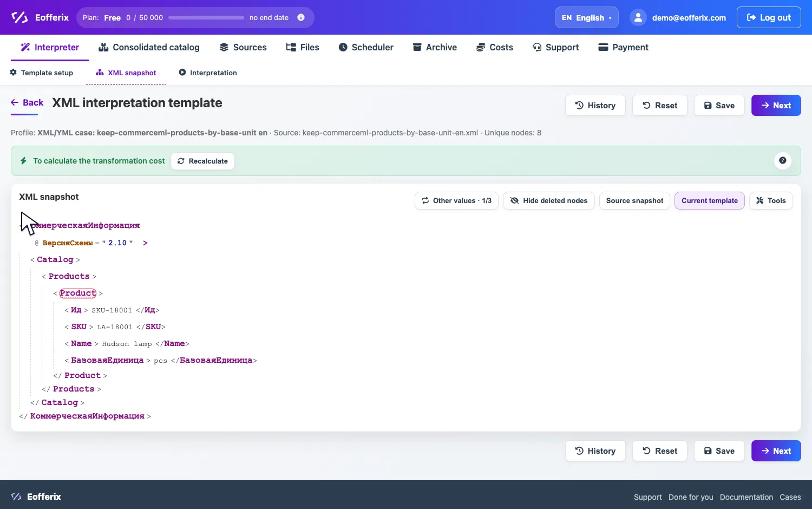
Task: Select the opening Catalog node
Action: 55,259
